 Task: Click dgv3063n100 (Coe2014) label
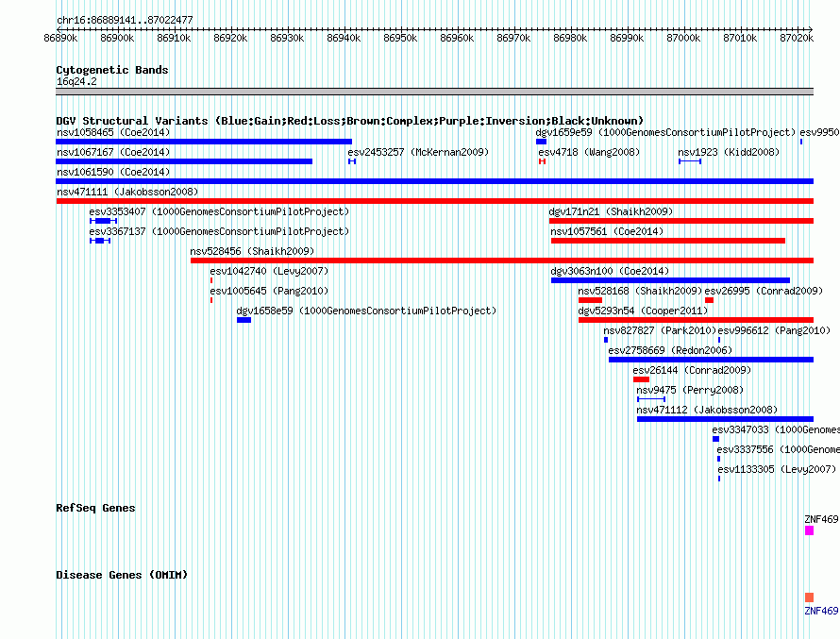[x=610, y=271]
